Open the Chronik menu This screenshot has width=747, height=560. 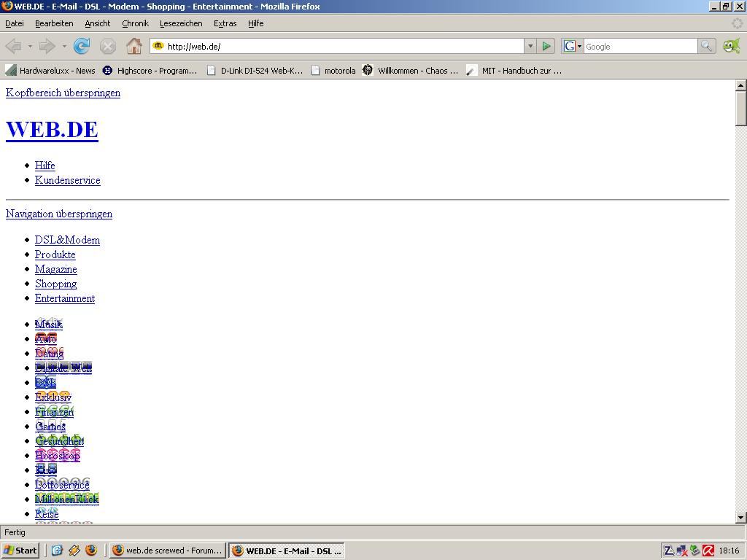coord(135,23)
